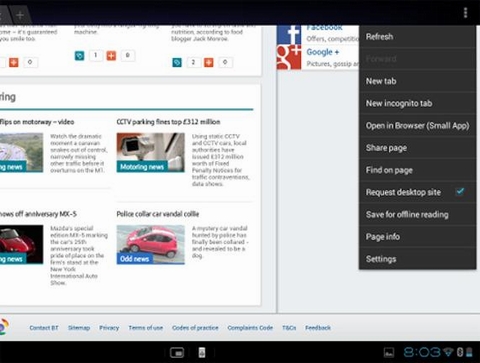The image size is (480, 363).
Task: Tap orange plus icon beside count 2
Action: click(x=209, y=62)
